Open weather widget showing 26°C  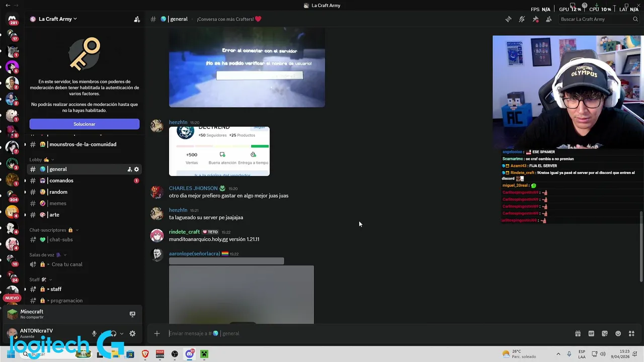point(520,354)
